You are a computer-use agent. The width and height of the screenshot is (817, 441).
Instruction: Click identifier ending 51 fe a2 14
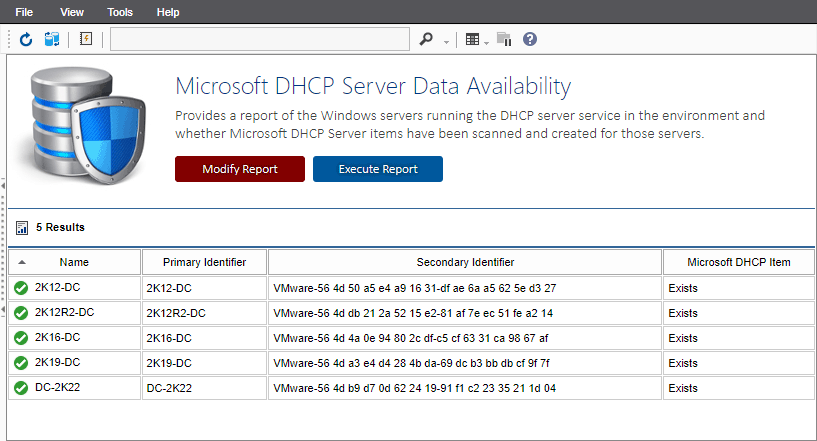(x=465, y=313)
